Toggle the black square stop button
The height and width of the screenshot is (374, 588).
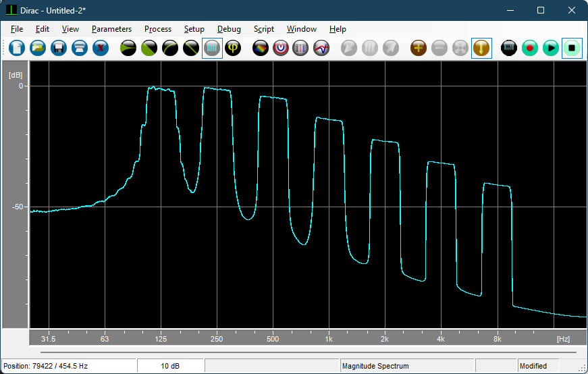coord(572,48)
